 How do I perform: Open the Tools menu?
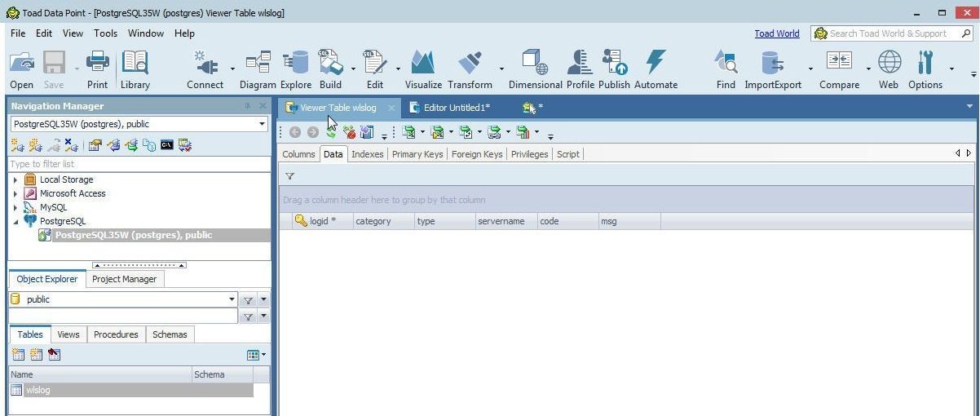click(105, 33)
